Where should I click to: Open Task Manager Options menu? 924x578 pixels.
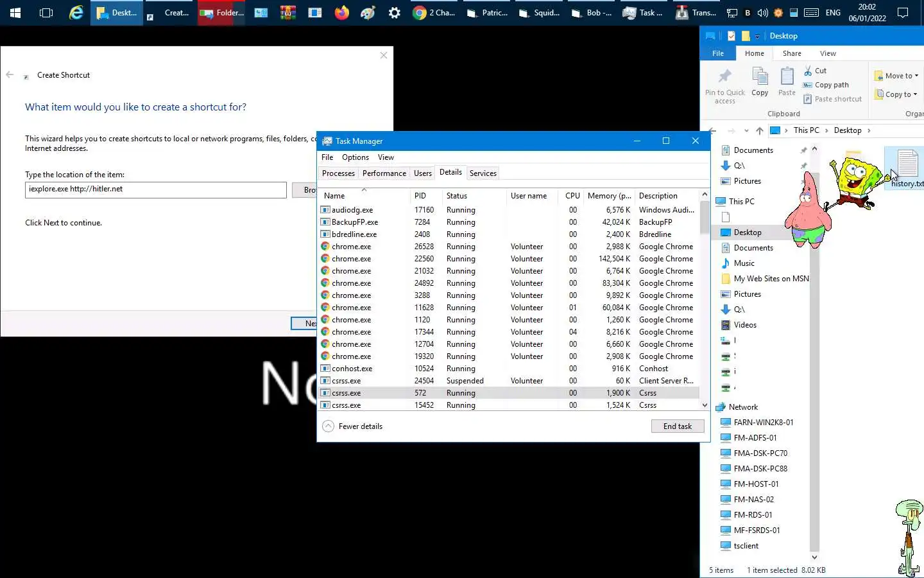(x=355, y=157)
